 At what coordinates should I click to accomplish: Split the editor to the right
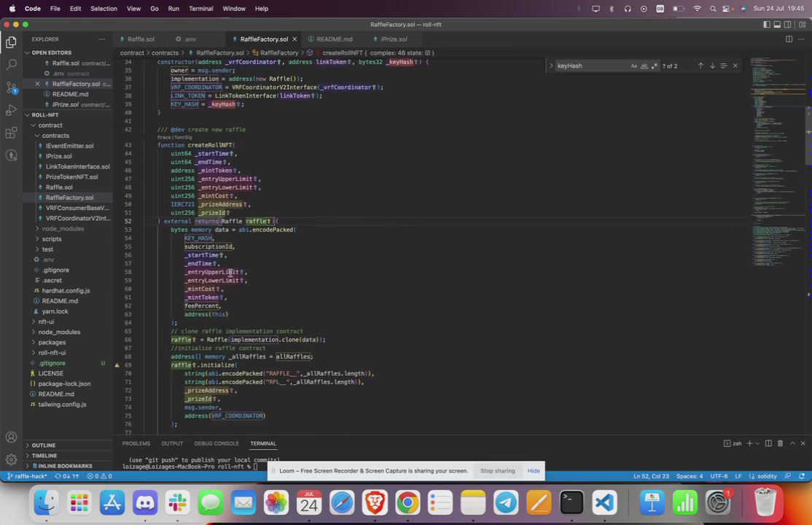pos(789,39)
